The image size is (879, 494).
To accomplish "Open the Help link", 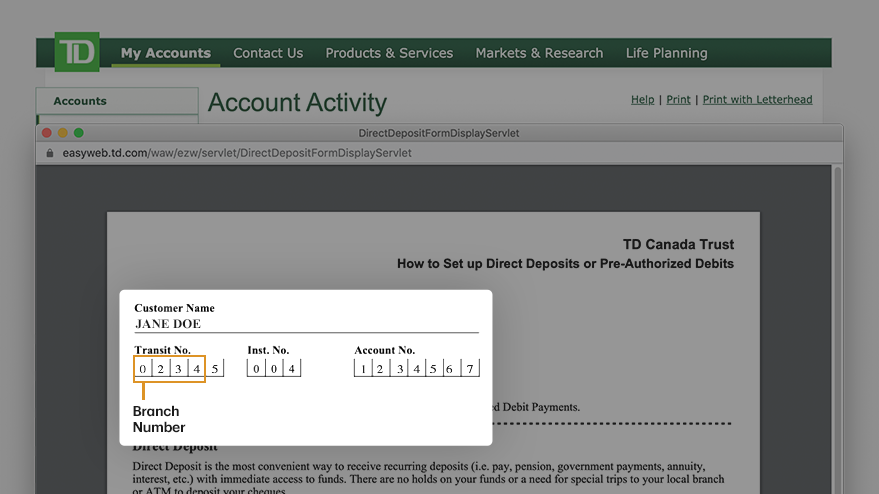I will click(642, 99).
